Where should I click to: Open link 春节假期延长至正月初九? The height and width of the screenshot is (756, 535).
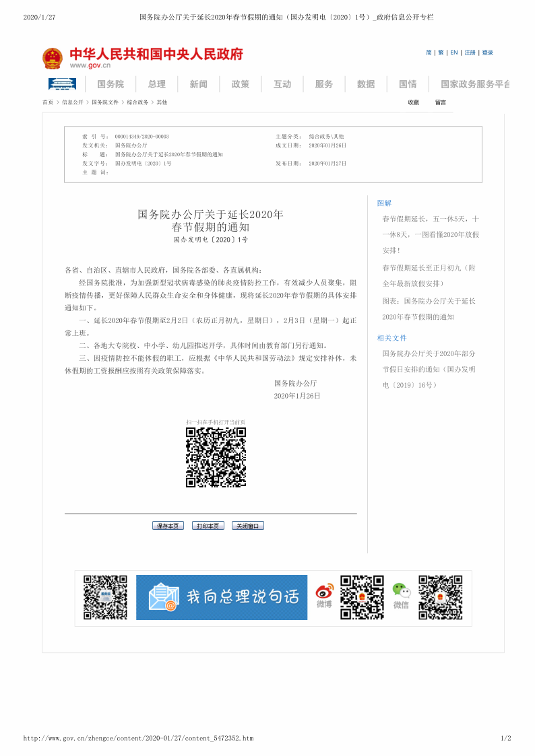[429, 276]
